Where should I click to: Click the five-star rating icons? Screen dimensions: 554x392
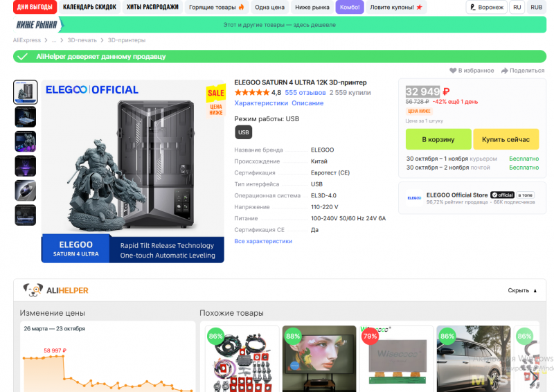(x=251, y=92)
